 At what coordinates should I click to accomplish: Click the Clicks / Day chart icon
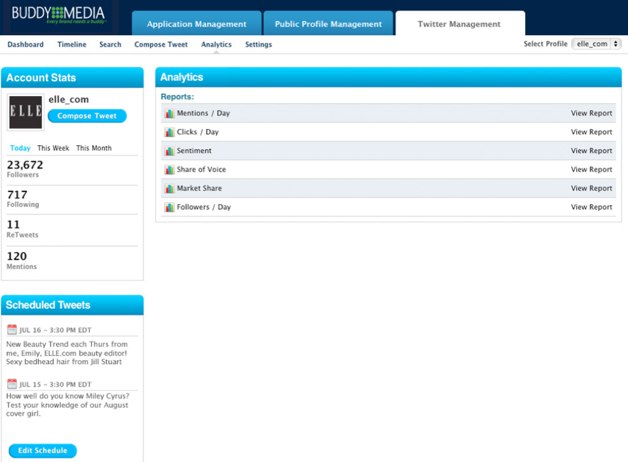pyautogui.click(x=169, y=132)
